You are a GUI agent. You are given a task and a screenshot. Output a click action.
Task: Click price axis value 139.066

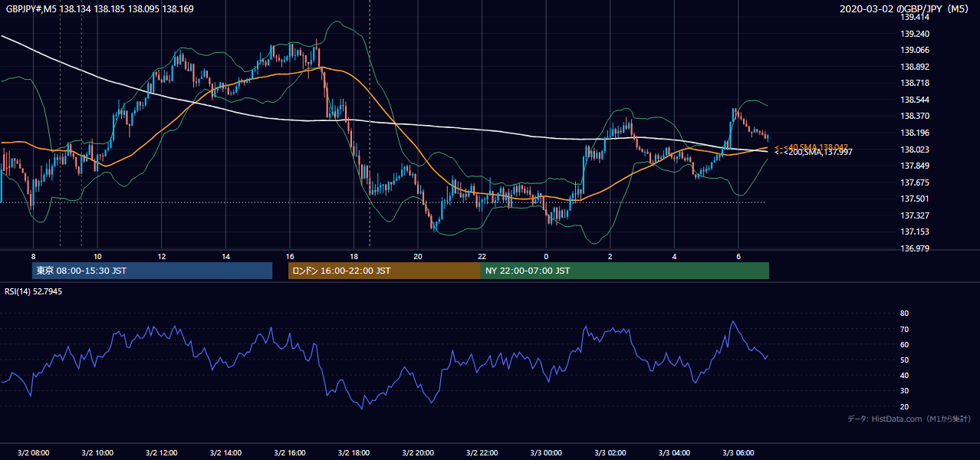coord(916,51)
